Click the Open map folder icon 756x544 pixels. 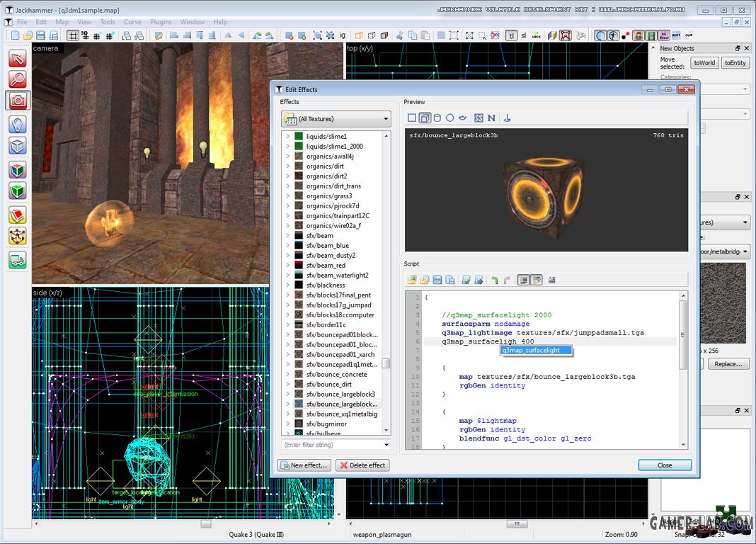[x=28, y=35]
